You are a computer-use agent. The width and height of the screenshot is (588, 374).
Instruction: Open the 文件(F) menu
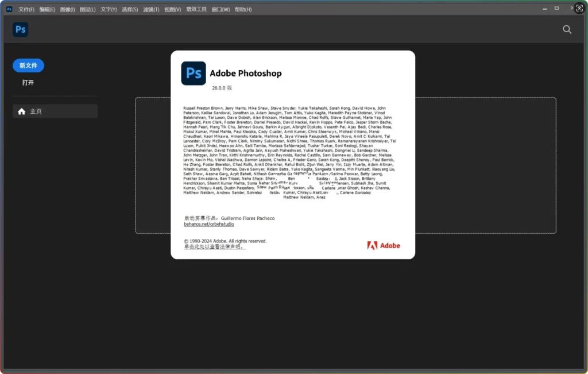[26, 10]
